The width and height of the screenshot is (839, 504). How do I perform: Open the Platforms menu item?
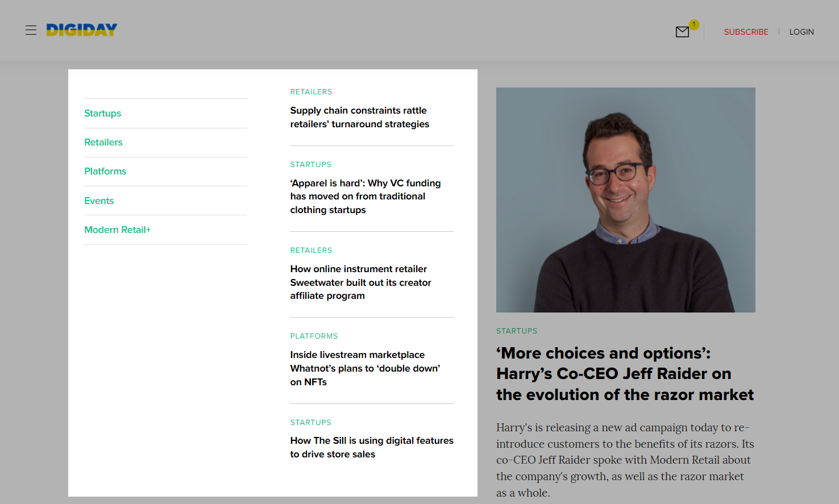click(105, 171)
